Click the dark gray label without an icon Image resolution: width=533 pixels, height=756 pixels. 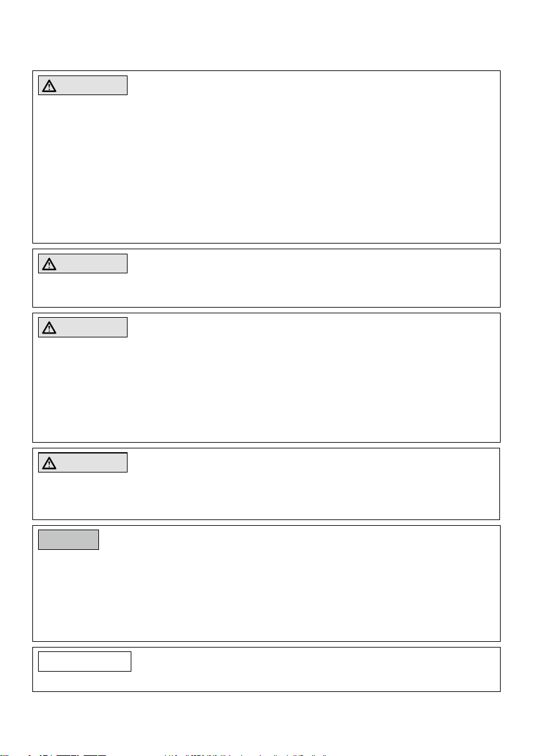click(x=69, y=540)
